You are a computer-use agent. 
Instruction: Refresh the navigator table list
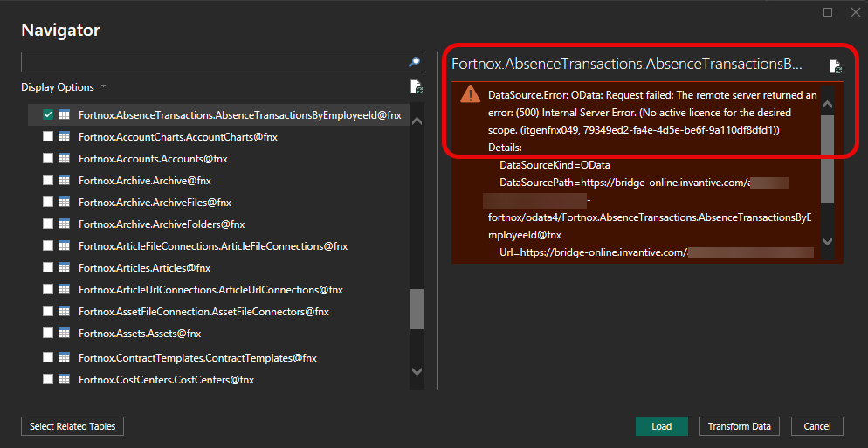pos(417,87)
